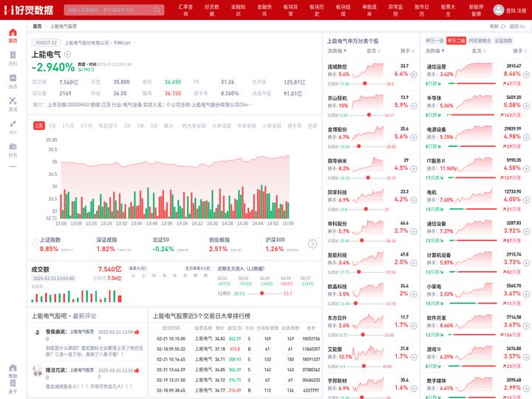Image resolution: width=532 pixels, height=399 pixels.
Task: Like the comment by 雪候曲说
Action: tap(137, 332)
